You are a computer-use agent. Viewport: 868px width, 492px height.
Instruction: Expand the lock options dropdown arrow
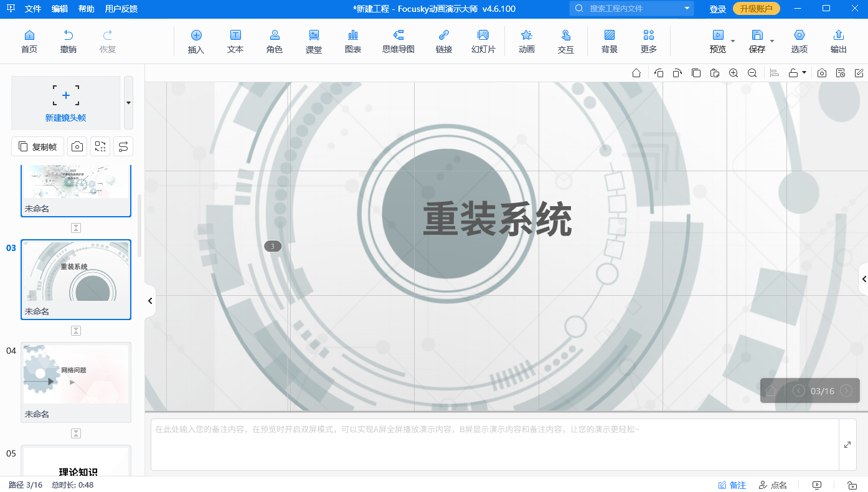[804, 73]
